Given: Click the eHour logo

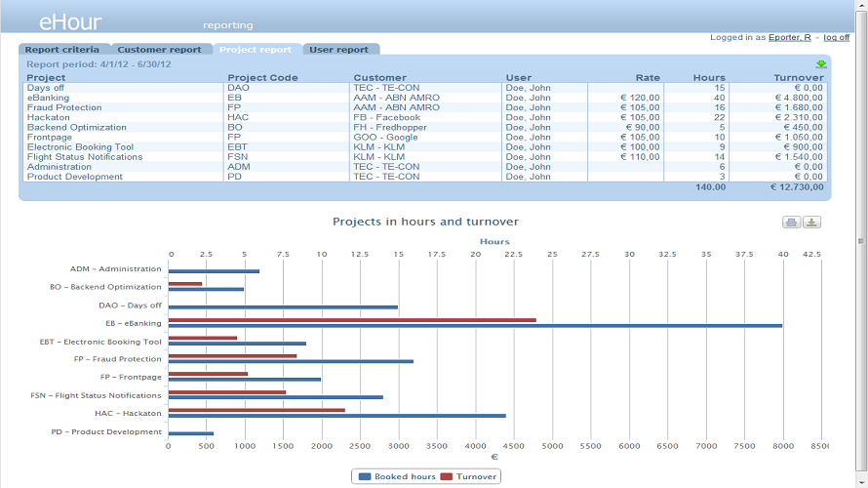Looking at the screenshot, I should click(x=69, y=22).
